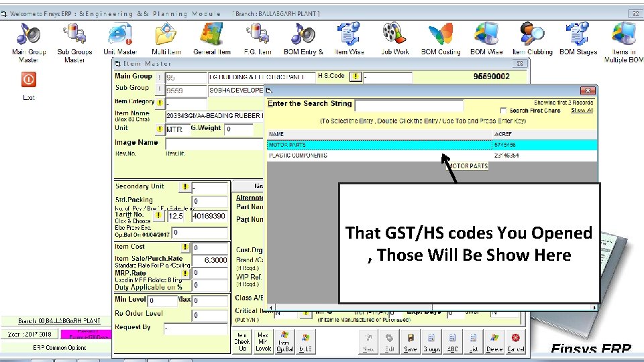Select the PLASTIC COMPONENTS row

point(431,156)
